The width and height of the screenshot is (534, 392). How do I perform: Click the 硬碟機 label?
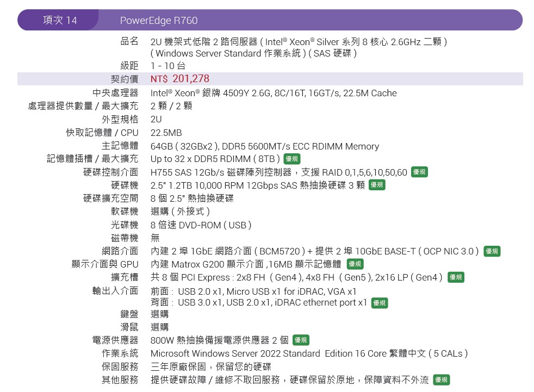[x=125, y=185]
